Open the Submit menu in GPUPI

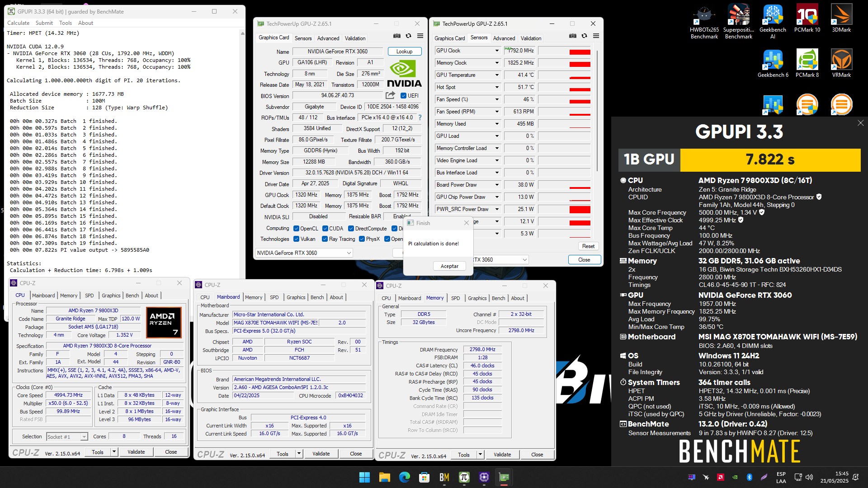tap(44, 23)
